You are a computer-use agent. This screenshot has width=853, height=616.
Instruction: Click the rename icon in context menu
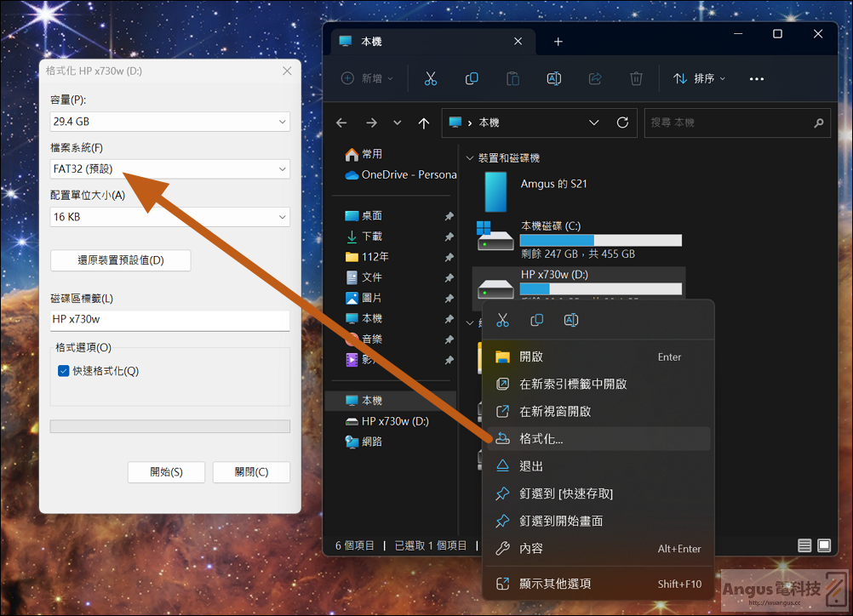click(x=570, y=320)
